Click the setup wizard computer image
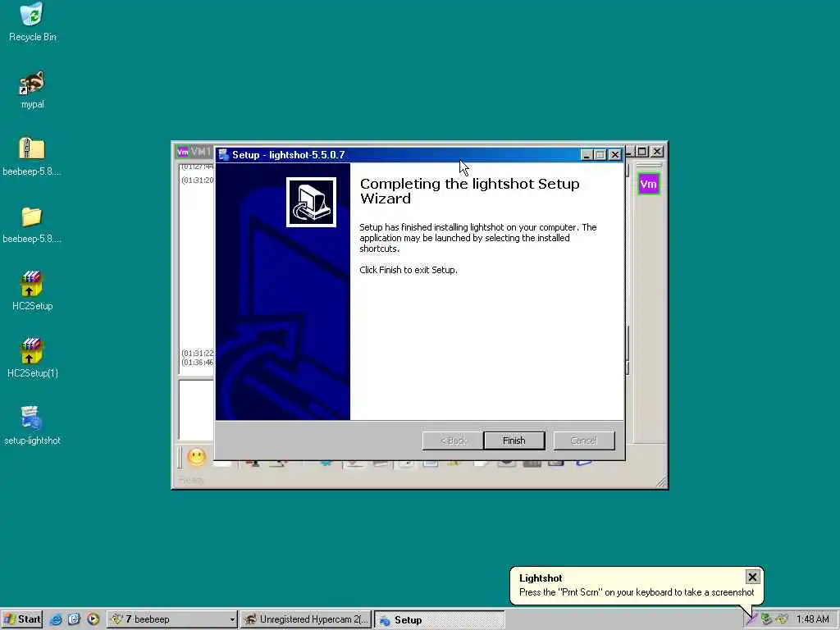840x630 pixels. pos(311,202)
